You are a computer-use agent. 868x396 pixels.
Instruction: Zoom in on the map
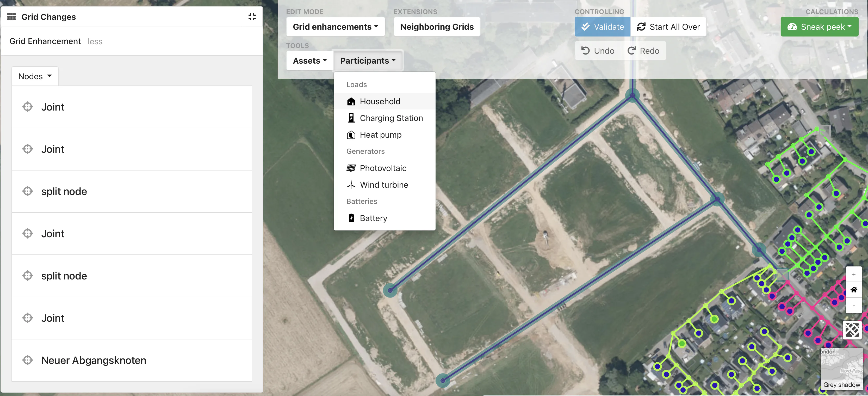853,275
